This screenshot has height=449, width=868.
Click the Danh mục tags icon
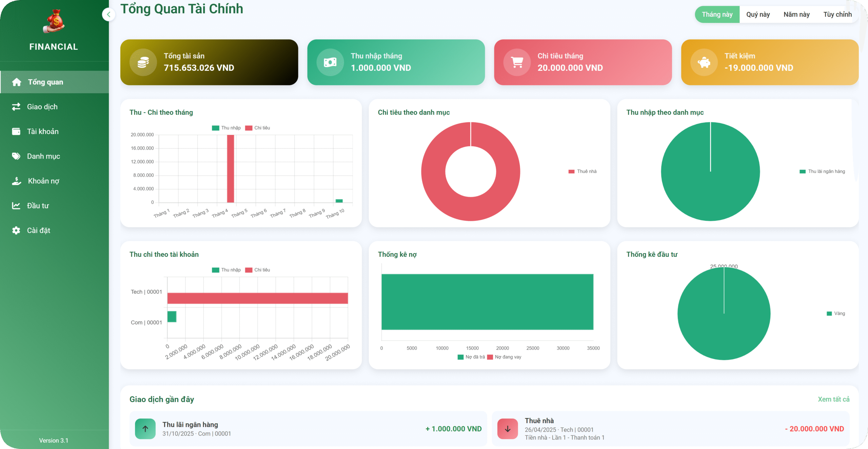click(16, 156)
